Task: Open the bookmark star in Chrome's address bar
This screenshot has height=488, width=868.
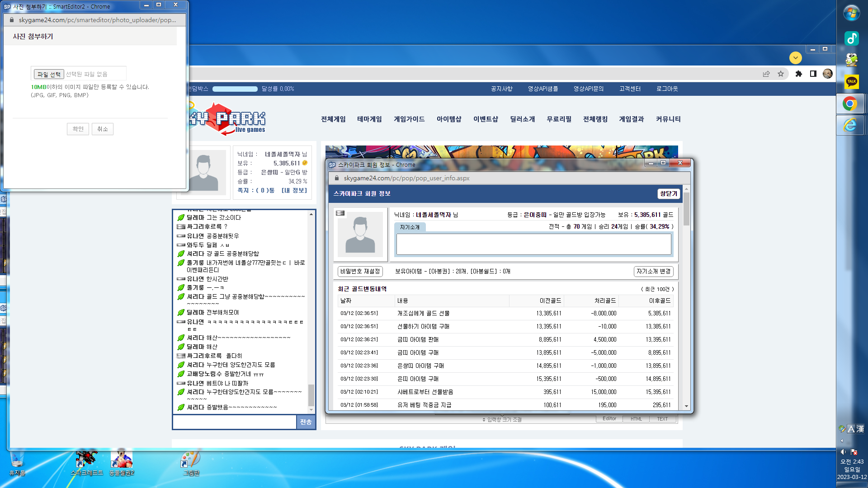Action: tap(781, 74)
